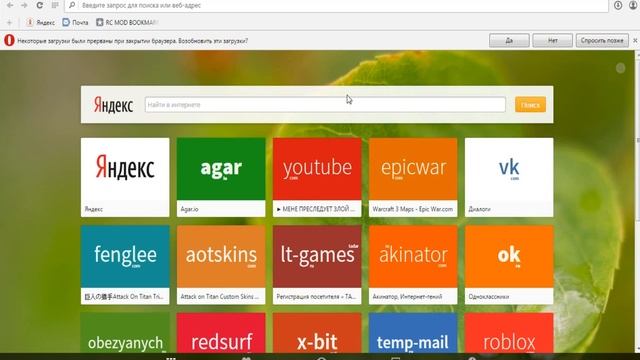Click the magnifier icon in the address bar

click(x=72, y=5)
